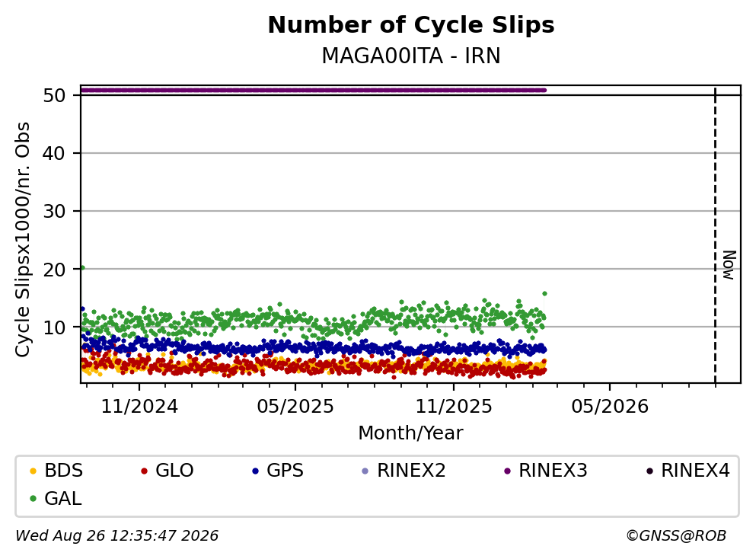Click the RINEX3 purple legend marker
This screenshot has height=559, width=756.
tap(507, 471)
